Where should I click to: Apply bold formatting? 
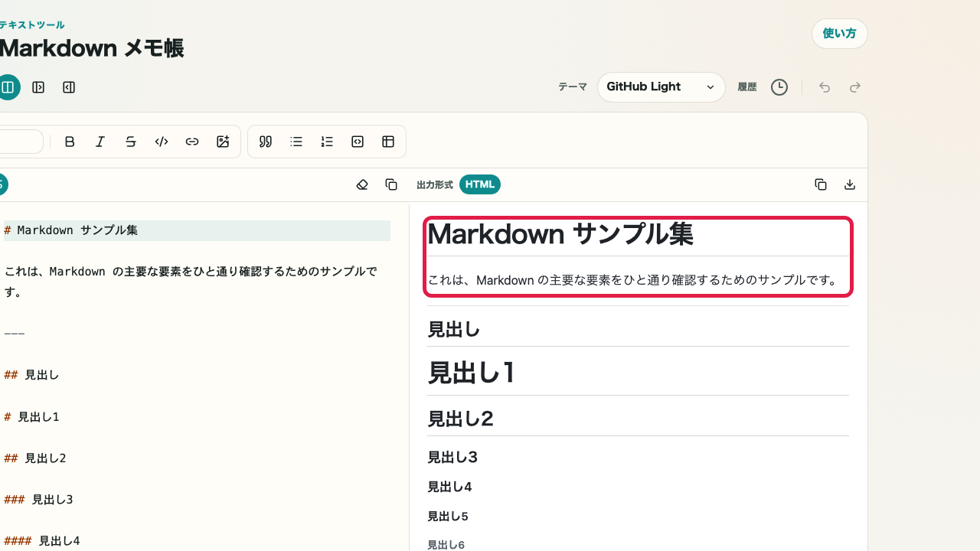70,142
